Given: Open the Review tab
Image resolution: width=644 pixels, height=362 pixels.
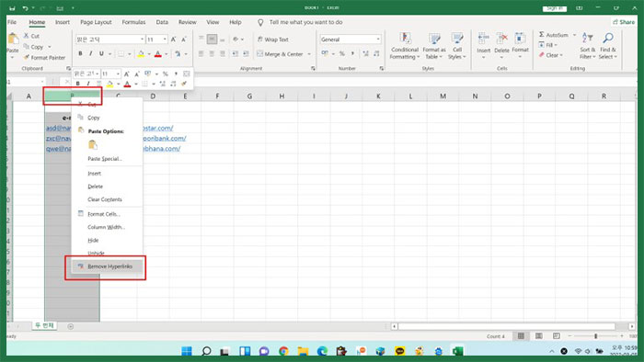Looking at the screenshot, I should click(x=188, y=22).
